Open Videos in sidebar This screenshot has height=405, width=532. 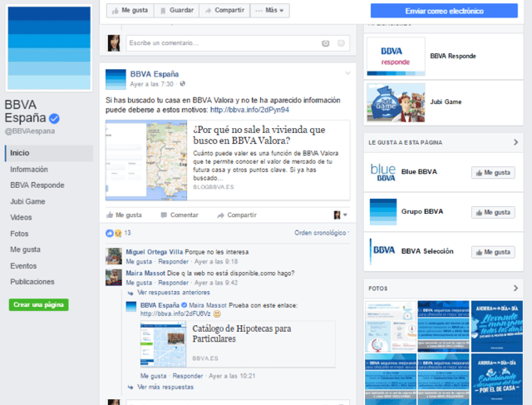pyautogui.click(x=21, y=218)
